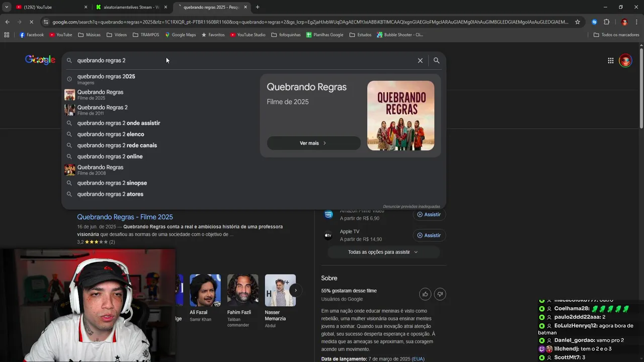Open the fofoquinhas bookmarks folder
This screenshot has height=362, width=644.
pyautogui.click(x=286, y=35)
